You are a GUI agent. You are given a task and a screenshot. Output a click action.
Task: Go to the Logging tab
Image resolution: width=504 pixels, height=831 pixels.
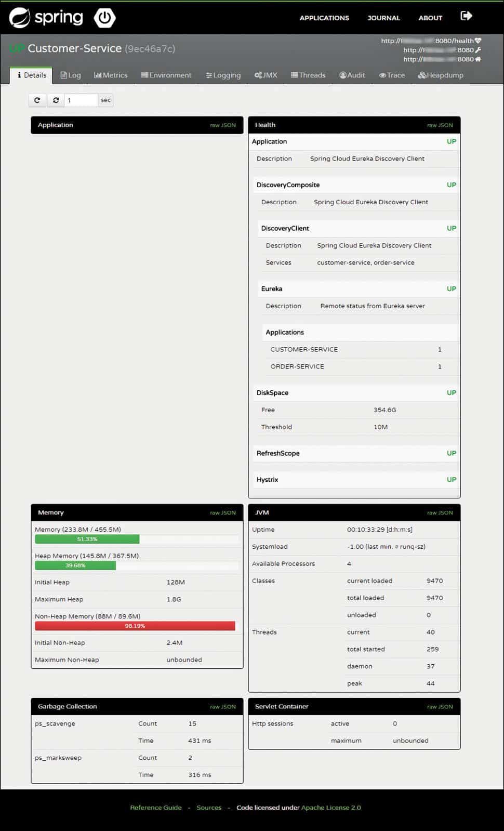point(223,75)
